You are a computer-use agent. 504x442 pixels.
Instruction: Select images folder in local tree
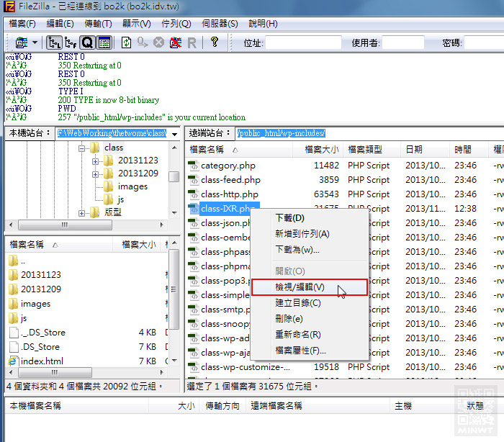132,186
